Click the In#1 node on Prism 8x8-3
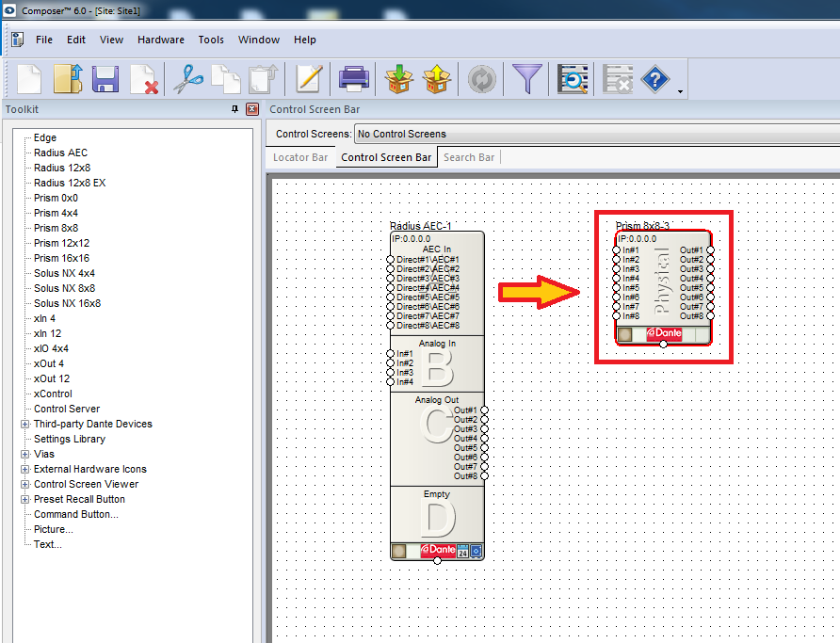The height and width of the screenshot is (643, 840). (x=616, y=250)
